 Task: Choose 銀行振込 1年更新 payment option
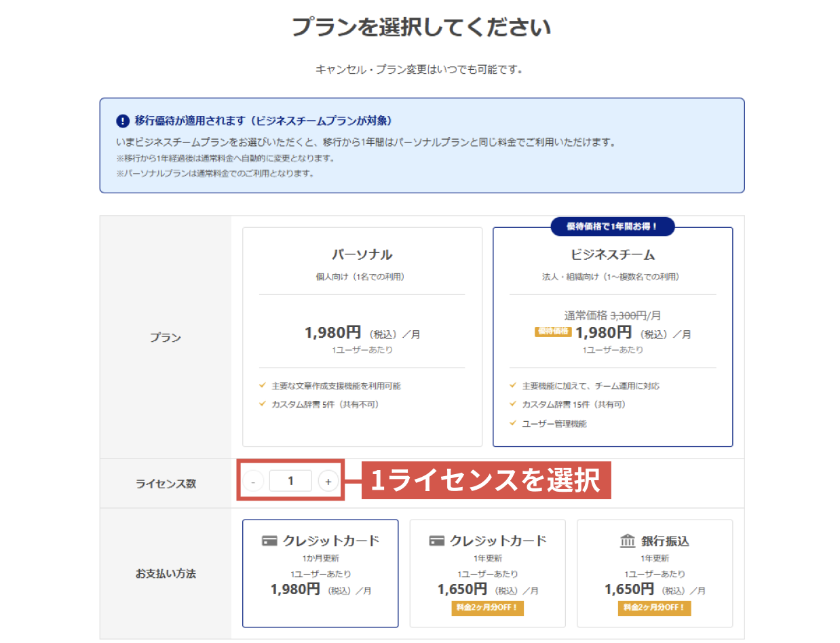pyautogui.click(x=655, y=573)
